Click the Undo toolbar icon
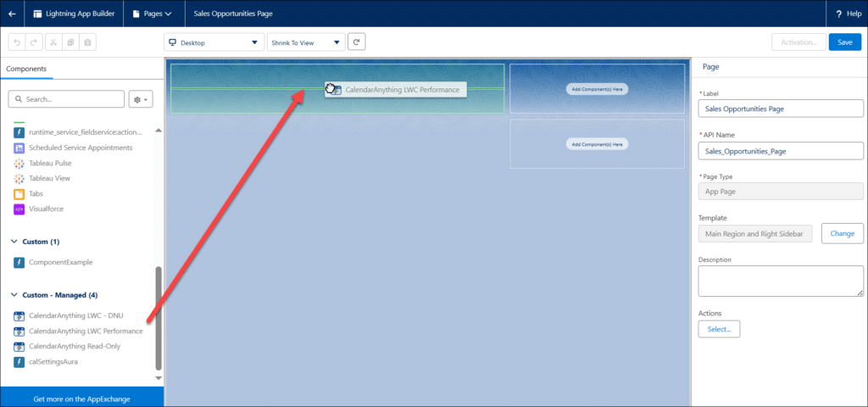Screen dimensions: 868x407 [17, 42]
